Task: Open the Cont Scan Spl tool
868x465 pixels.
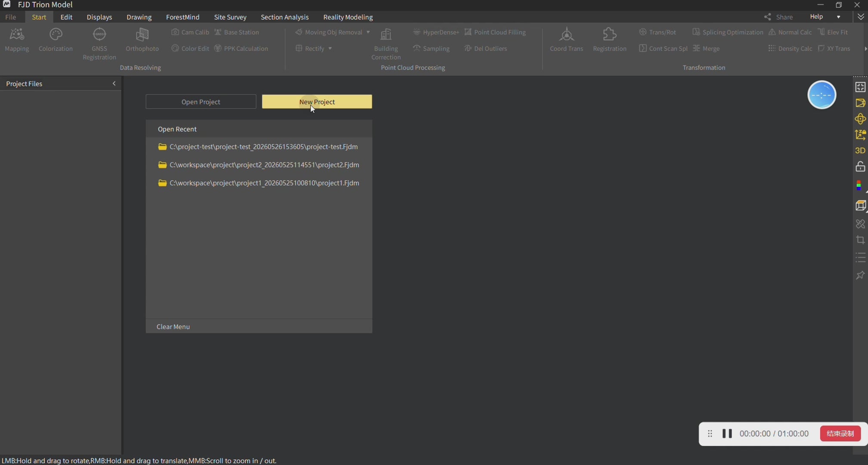Action: pyautogui.click(x=663, y=49)
